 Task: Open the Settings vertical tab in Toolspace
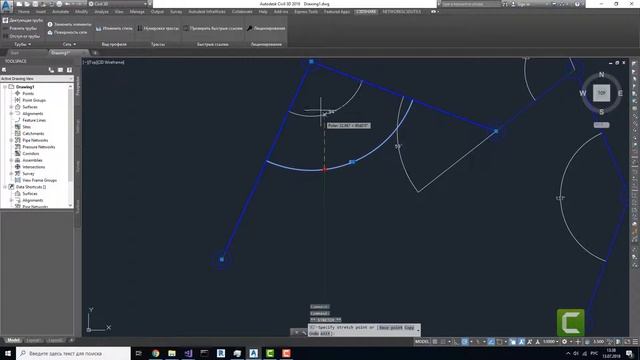coord(78,127)
